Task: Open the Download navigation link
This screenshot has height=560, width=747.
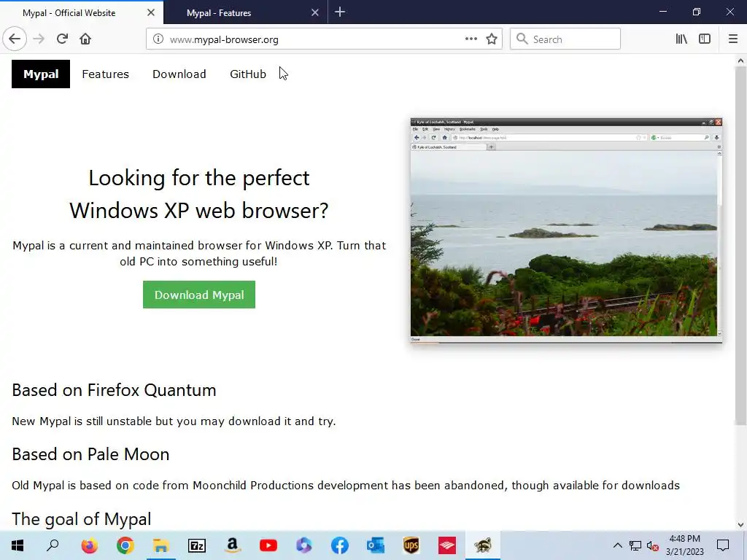Action: (x=179, y=74)
